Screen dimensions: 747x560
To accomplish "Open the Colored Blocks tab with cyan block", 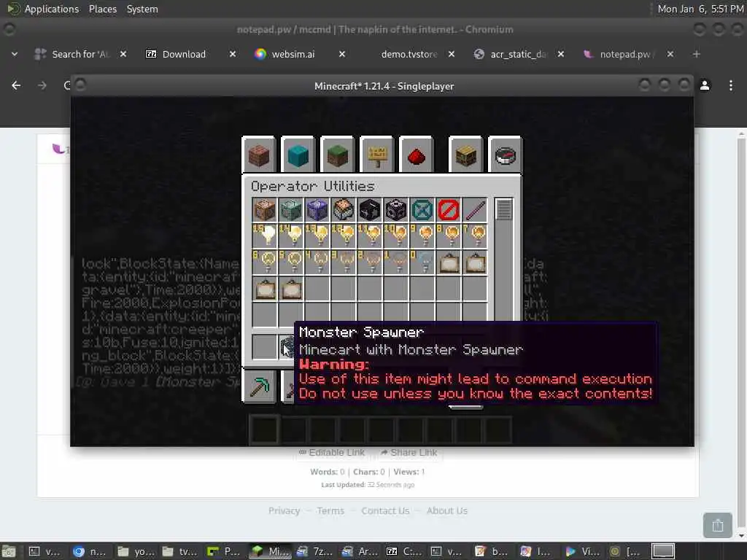I will point(298,155).
